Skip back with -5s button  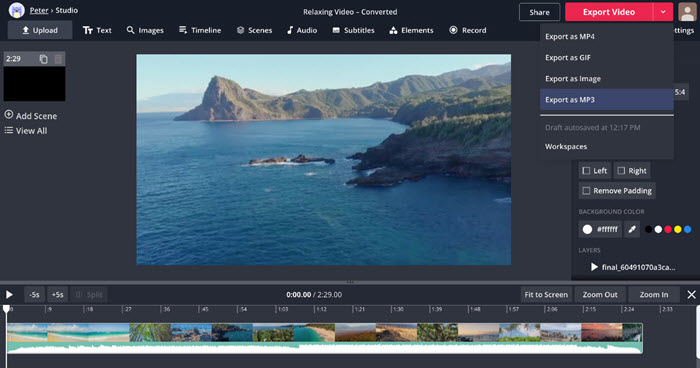click(x=34, y=295)
